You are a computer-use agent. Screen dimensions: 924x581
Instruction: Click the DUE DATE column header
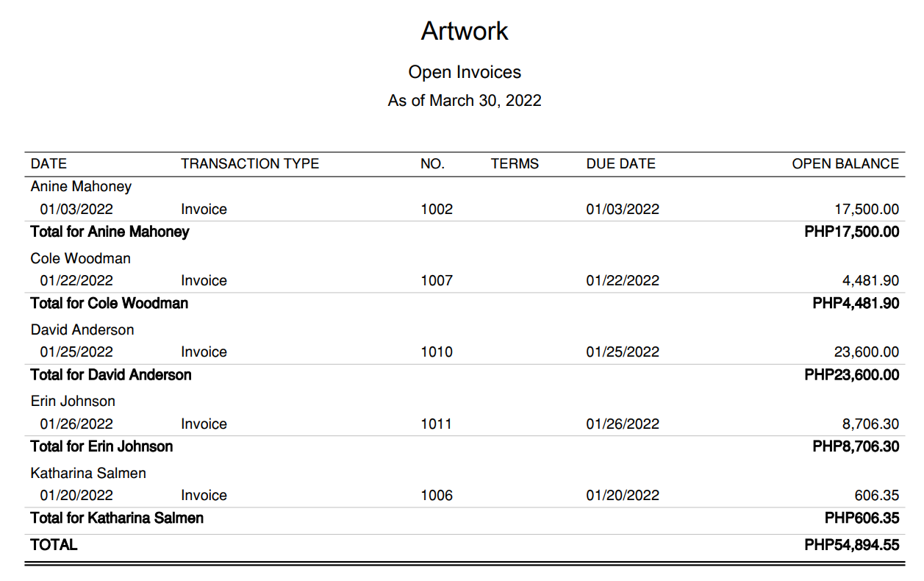620,164
